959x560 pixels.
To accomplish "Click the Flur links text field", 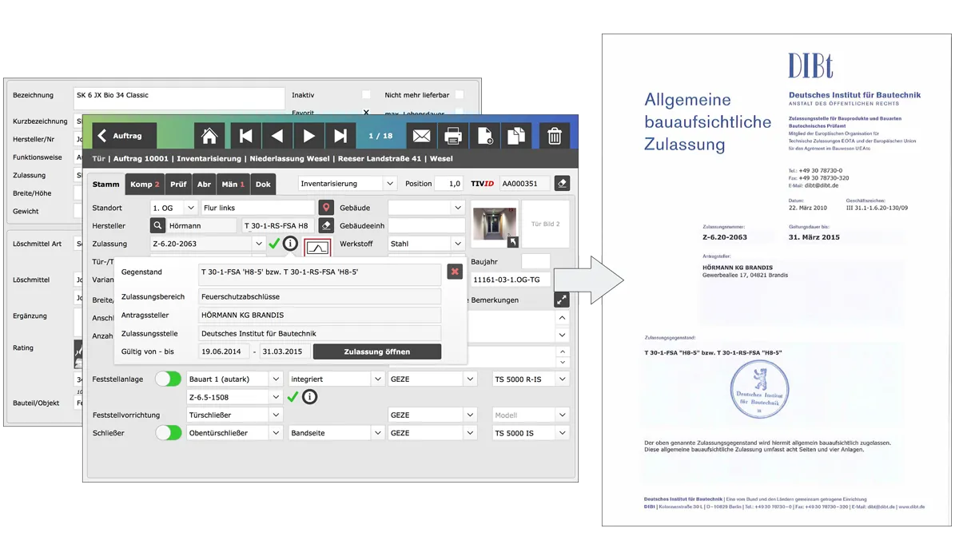I will [x=257, y=208].
